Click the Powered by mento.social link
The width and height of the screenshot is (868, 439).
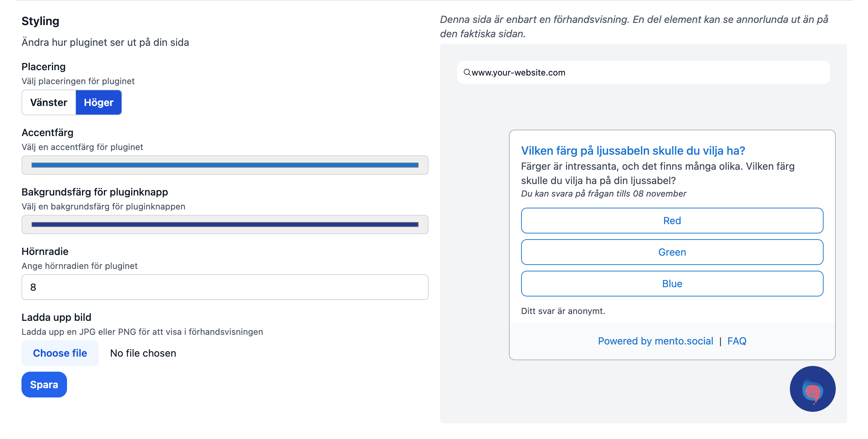(x=653, y=341)
